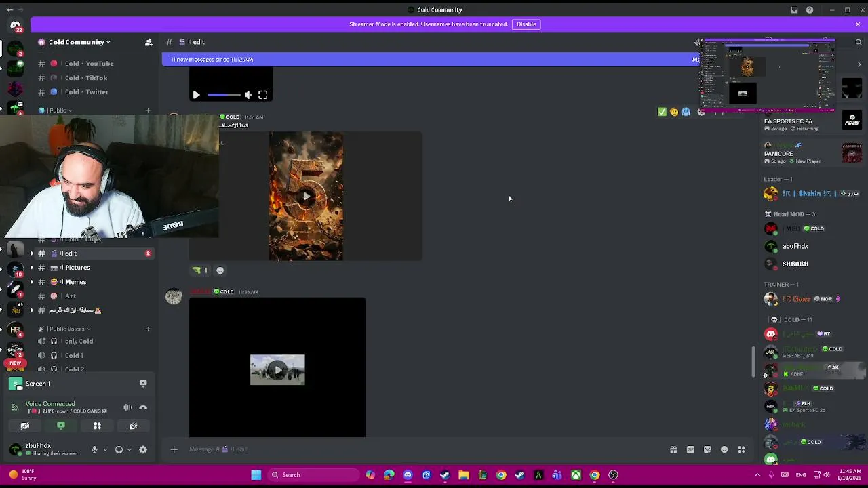
Task: Add a reaction below the fire video
Action: point(220,270)
